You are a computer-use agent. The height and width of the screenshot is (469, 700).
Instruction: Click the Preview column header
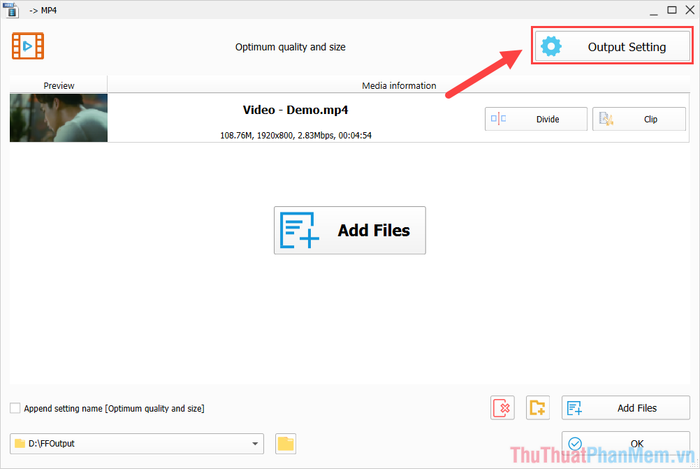pyautogui.click(x=58, y=85)
